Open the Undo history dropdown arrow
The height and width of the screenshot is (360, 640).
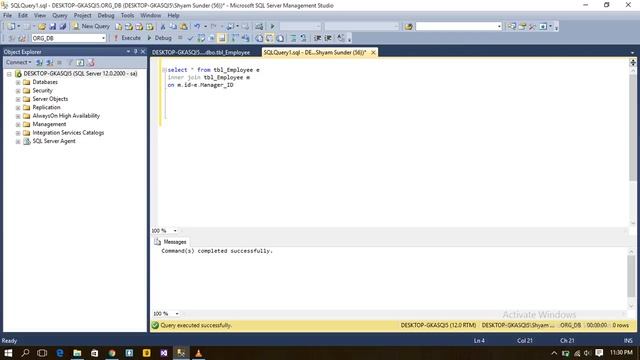[205, 27]
